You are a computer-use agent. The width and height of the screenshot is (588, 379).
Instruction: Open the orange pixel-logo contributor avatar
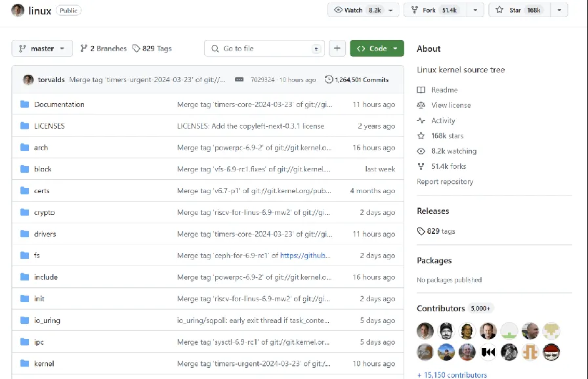click(530, 352)
